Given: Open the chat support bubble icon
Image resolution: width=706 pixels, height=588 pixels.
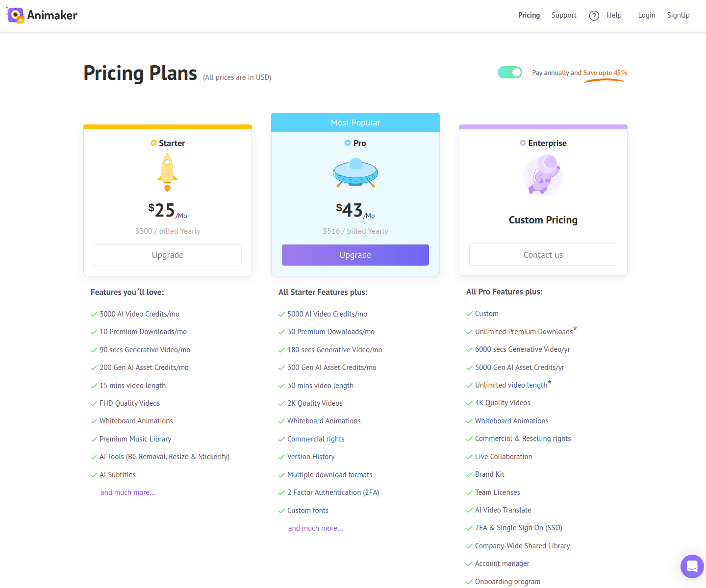Looking at the screenshot, I should click(692, 566).
